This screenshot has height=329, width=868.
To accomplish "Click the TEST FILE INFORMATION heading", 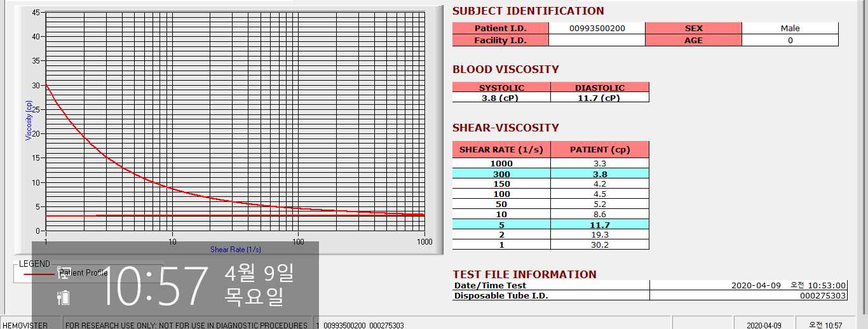I will click(525, 274).
